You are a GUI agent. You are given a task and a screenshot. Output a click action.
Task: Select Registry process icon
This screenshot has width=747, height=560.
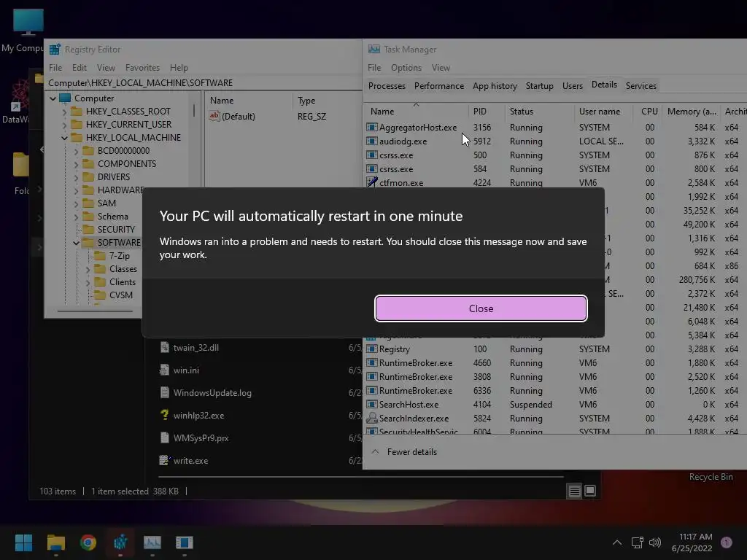[371, 349]
